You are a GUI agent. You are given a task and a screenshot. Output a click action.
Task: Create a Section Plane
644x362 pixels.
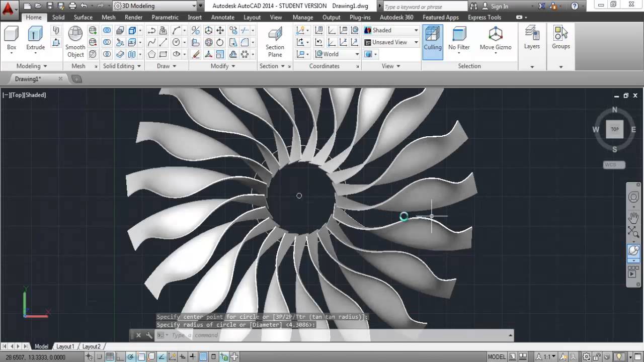[275, 42]
